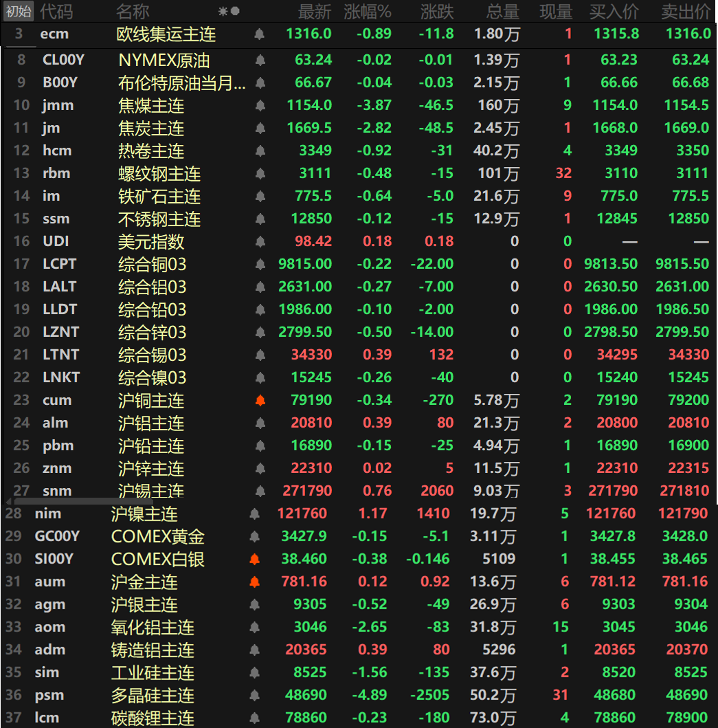
Task: Select the 初始 tab
Action: tap(19, 11)
